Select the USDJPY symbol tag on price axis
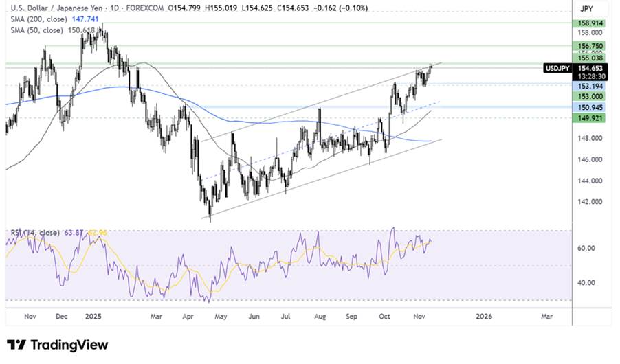 pos(557,69)
